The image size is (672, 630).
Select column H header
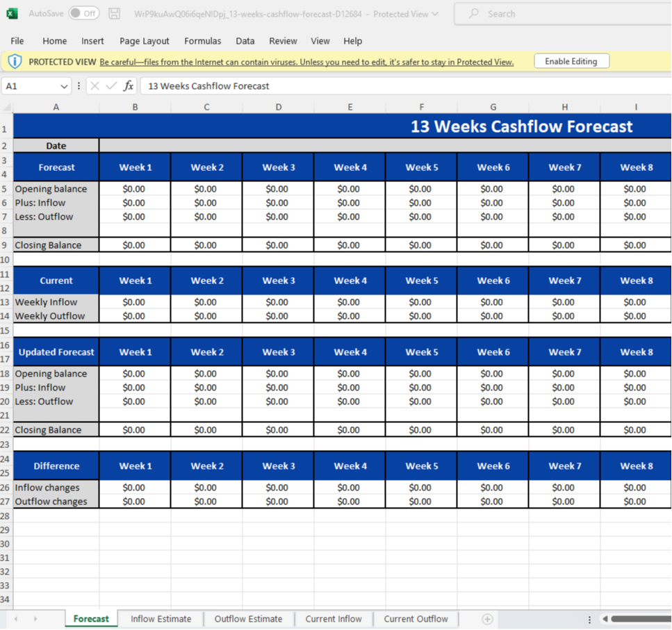coord(565,107)
